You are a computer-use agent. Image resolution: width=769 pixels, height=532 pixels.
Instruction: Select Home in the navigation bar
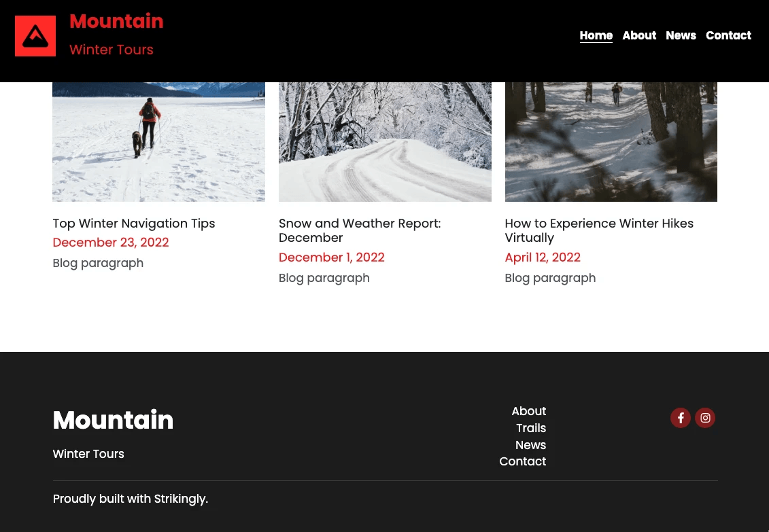(x=596, y=35)
